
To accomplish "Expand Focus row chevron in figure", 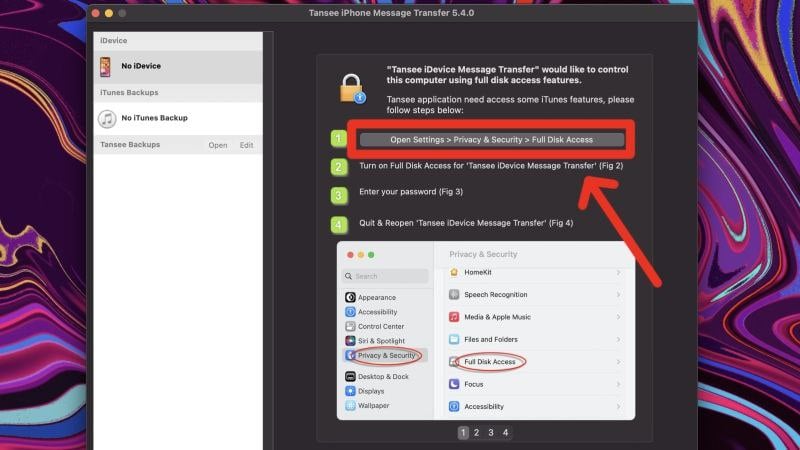I will pyautogui.click(x=618, y=384).
